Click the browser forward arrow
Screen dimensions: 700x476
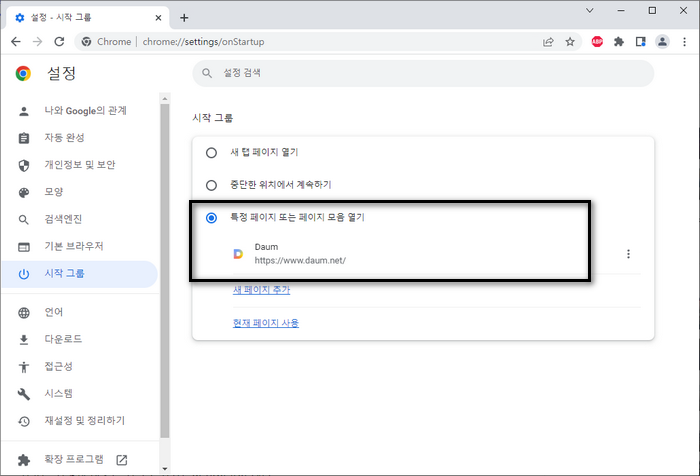coord(38,42)
